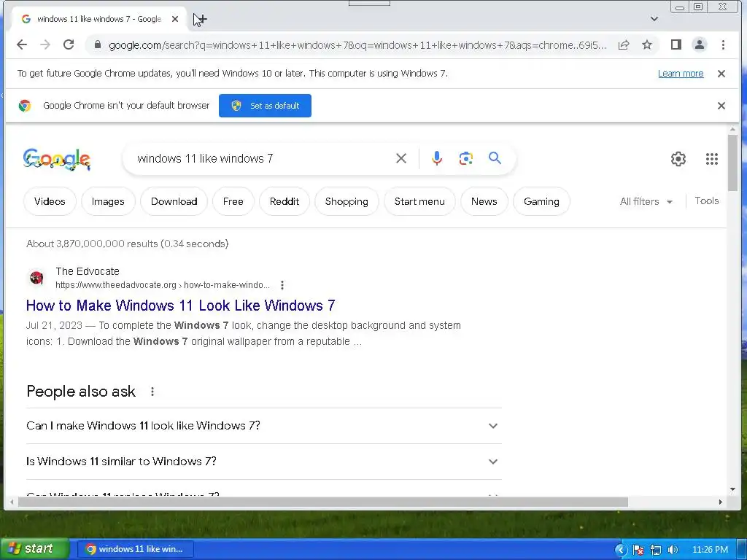747x560 pixels.
Task: Open the theedadvocate.org result URL
Action: (x=163, y=285)
